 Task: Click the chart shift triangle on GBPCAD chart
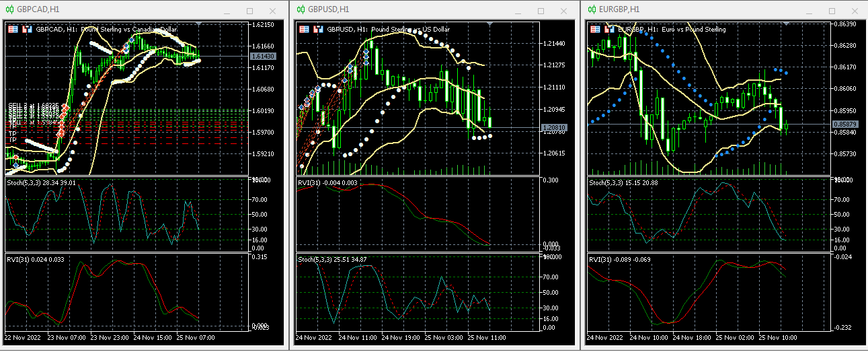(x=198, y=24)
